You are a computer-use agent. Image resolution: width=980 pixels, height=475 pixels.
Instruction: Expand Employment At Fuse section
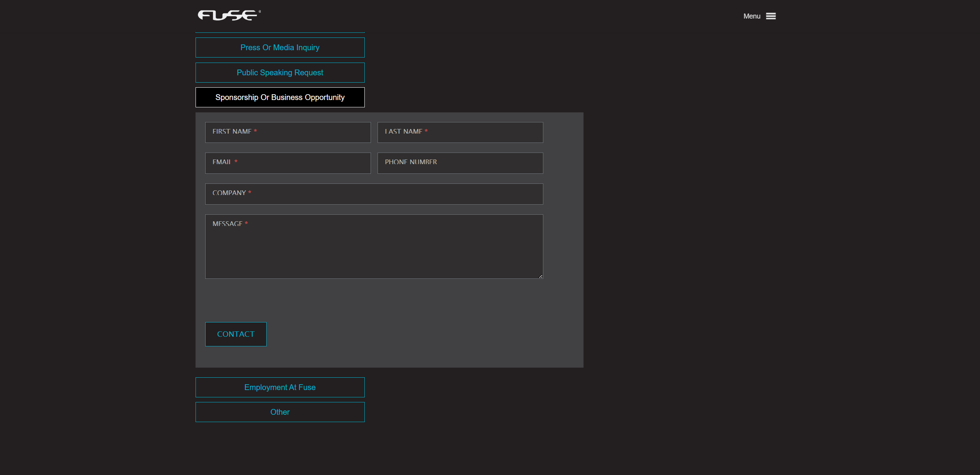(x=280, y=387)
